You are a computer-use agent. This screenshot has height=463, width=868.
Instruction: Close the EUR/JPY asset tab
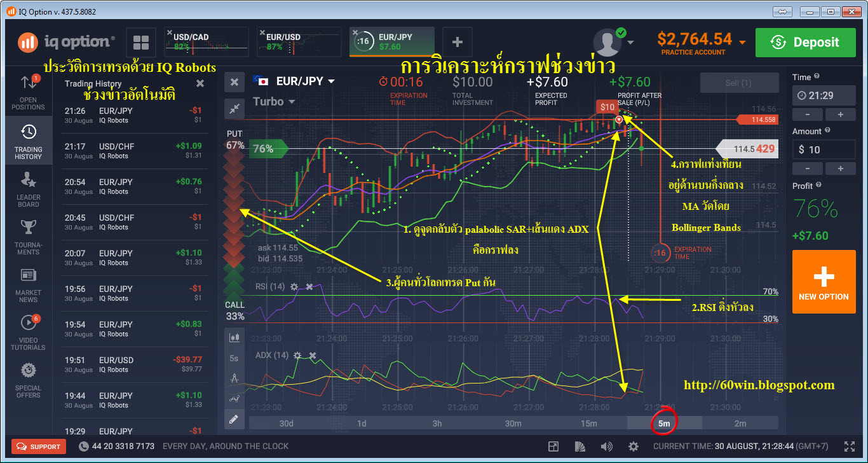[x=356, y=32]
